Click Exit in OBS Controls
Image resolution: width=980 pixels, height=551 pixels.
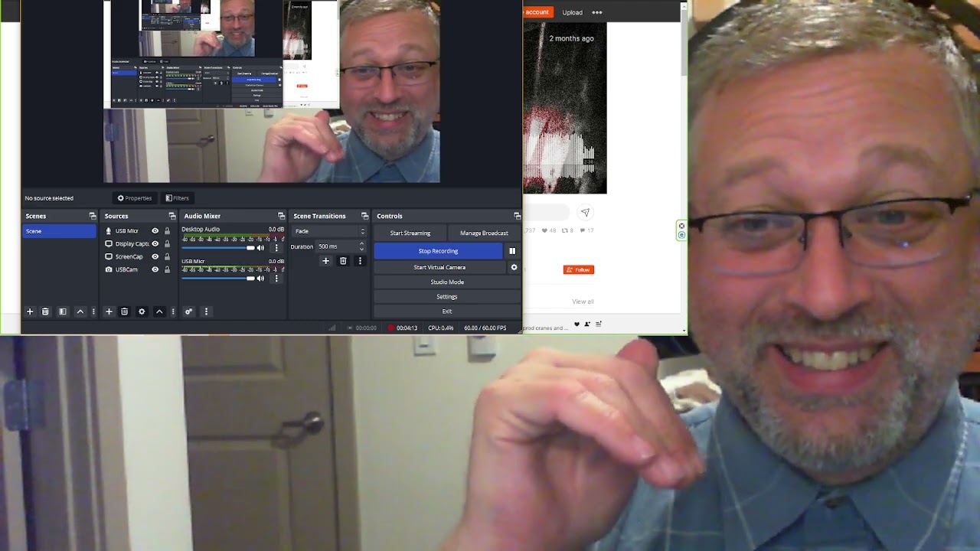click(x=447, y=311)
